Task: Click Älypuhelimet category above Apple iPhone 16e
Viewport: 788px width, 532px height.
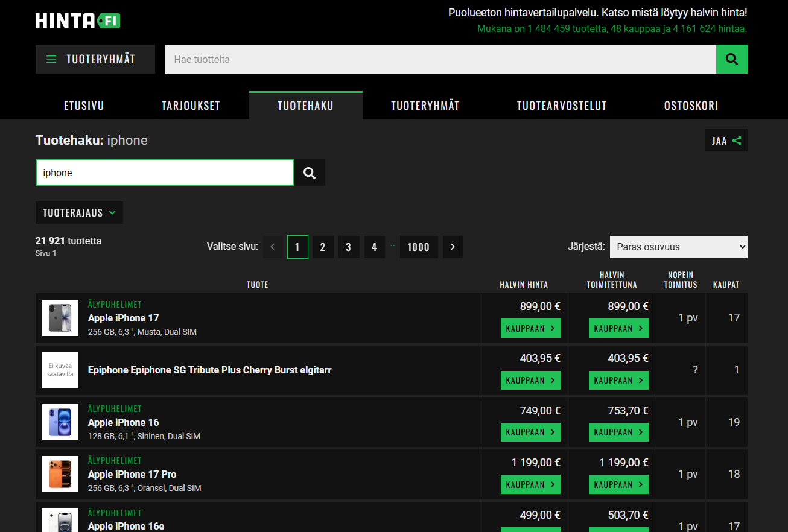Action: 115,513
